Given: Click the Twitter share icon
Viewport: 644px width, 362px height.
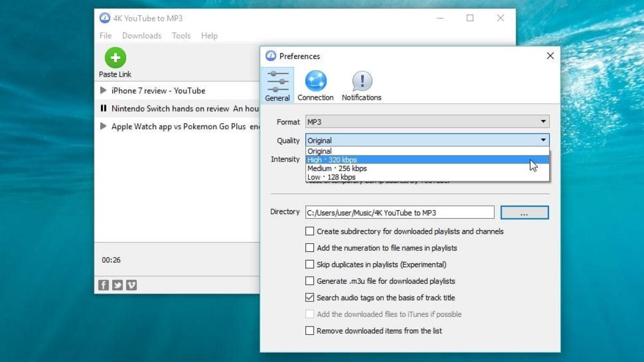Looking at the screenshot, I should [x=117, y=285].
